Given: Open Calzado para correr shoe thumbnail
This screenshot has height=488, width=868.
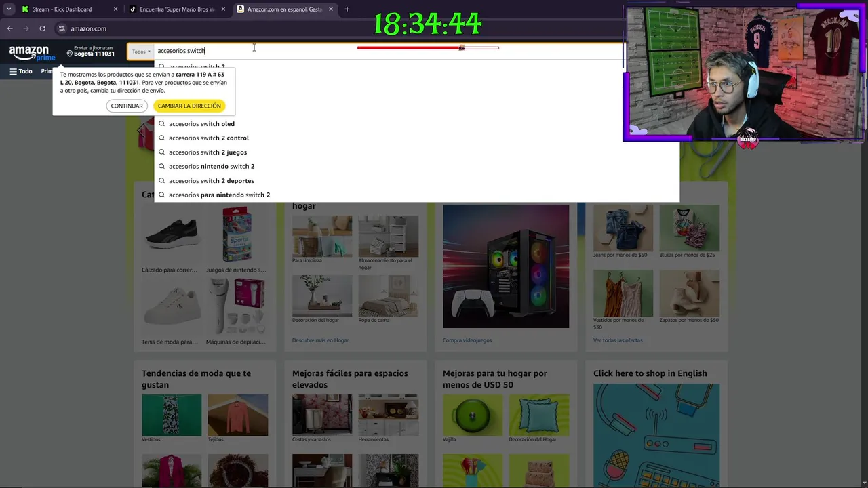Looking at the screenshot, I should (172, 235).
